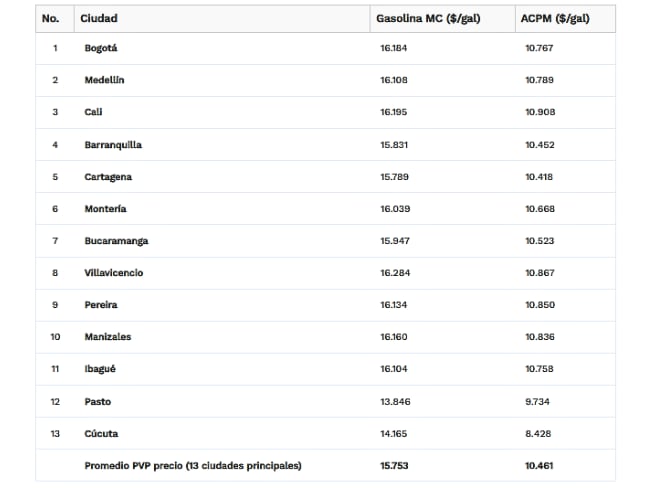Click Cartagena's ACPM price 10.418
Screen dimensions: 650x488
(539, 177)
